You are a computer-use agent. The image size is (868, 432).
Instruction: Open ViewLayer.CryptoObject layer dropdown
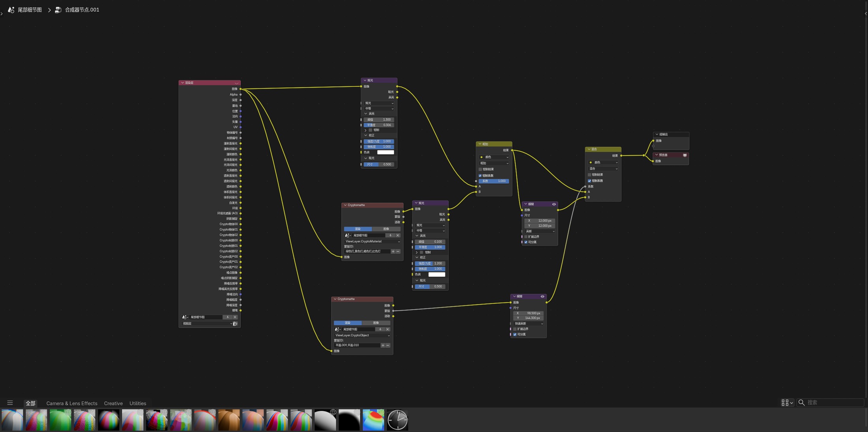point(362,335)
